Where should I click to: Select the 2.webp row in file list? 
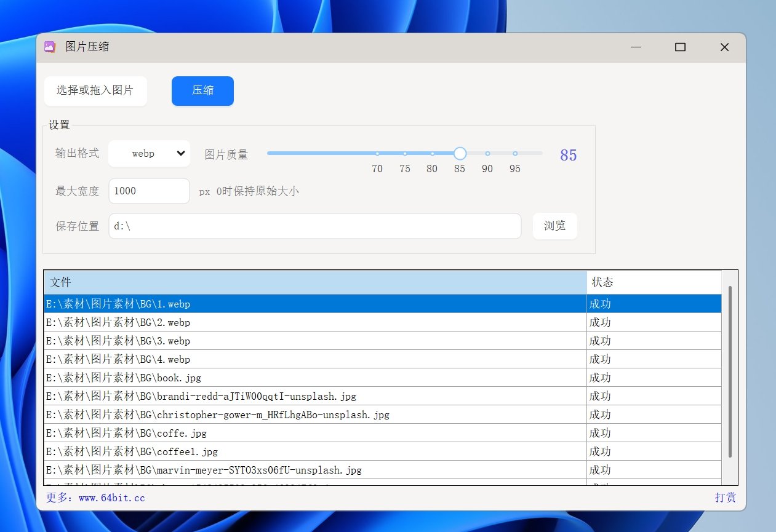[315, 322]
